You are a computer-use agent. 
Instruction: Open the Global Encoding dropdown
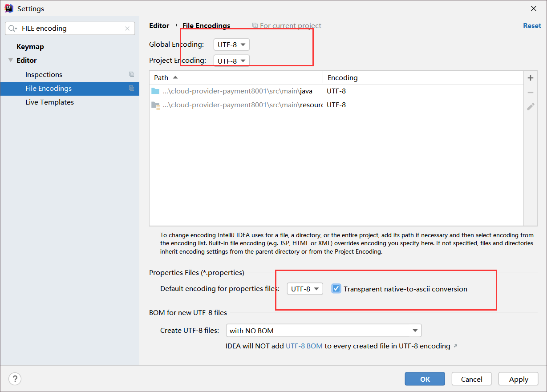(231, 44)
